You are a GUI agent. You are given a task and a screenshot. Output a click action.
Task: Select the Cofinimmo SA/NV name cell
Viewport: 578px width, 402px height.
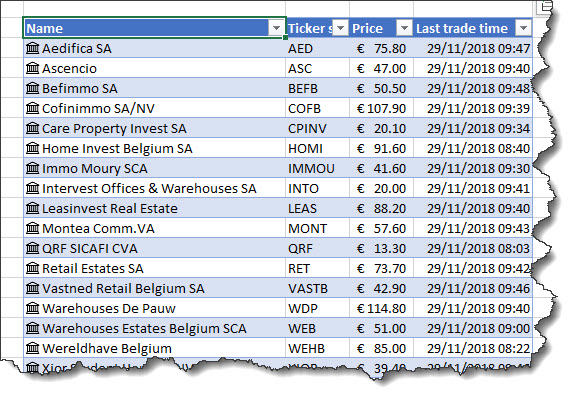[x=154, y=108]
